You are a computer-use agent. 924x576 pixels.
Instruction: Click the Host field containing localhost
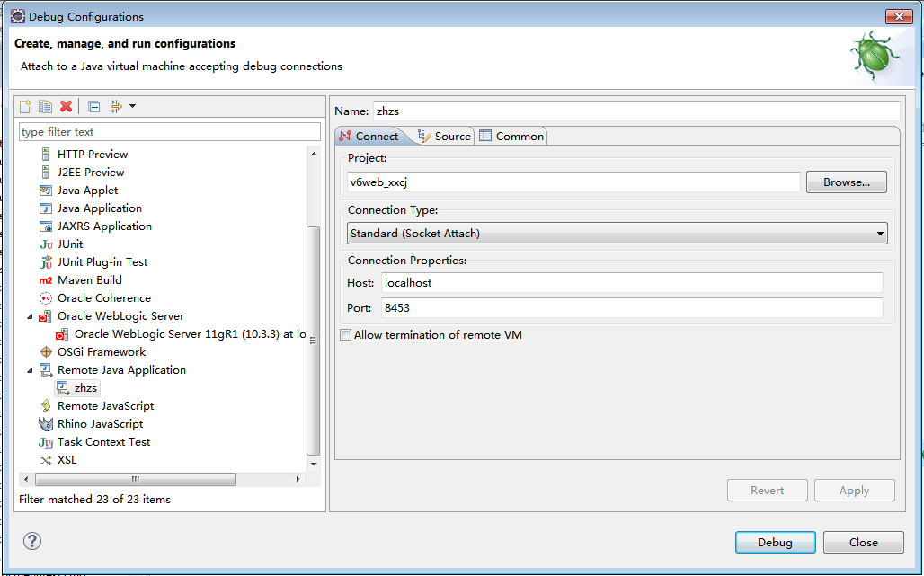pyautogui.click(x=632, y=283)
